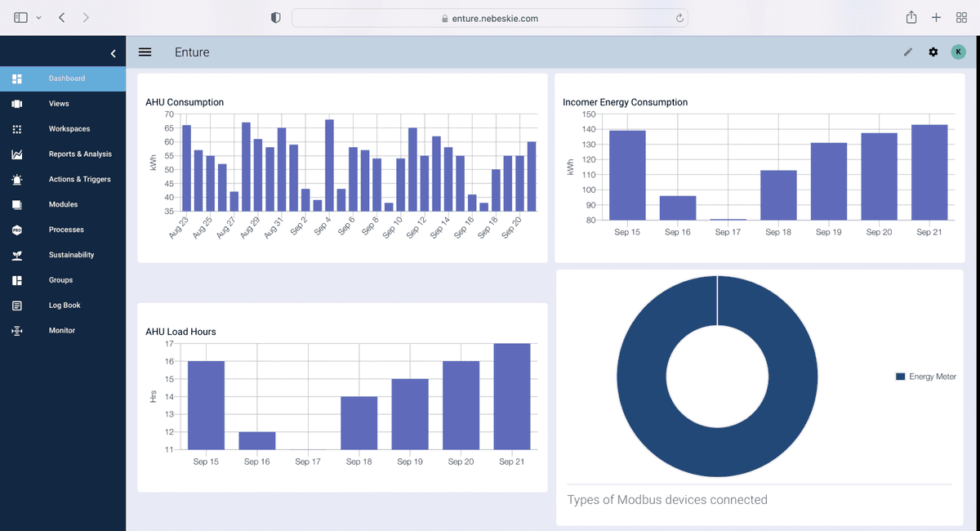Image resolution: width=980 pixels, height=531 pixels.
Task: Open the K user avatar menu
Action: tap(958, 51)
